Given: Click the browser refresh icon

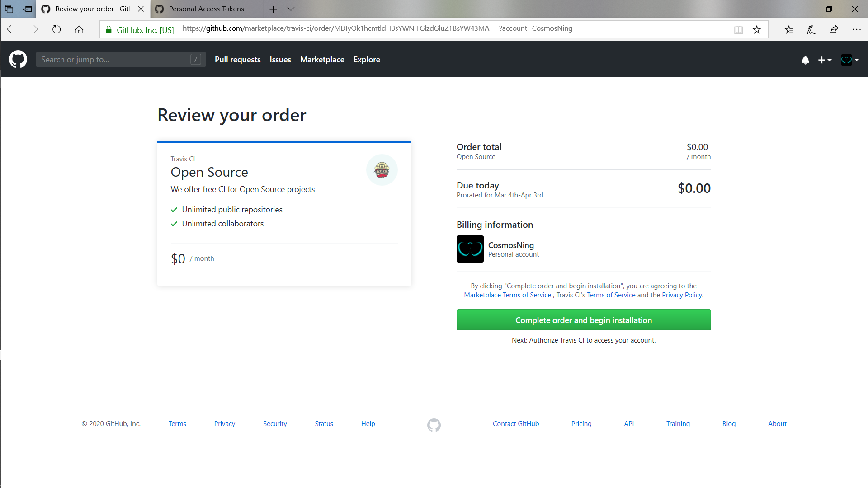Looking at the screenshot, I should 57,29.
